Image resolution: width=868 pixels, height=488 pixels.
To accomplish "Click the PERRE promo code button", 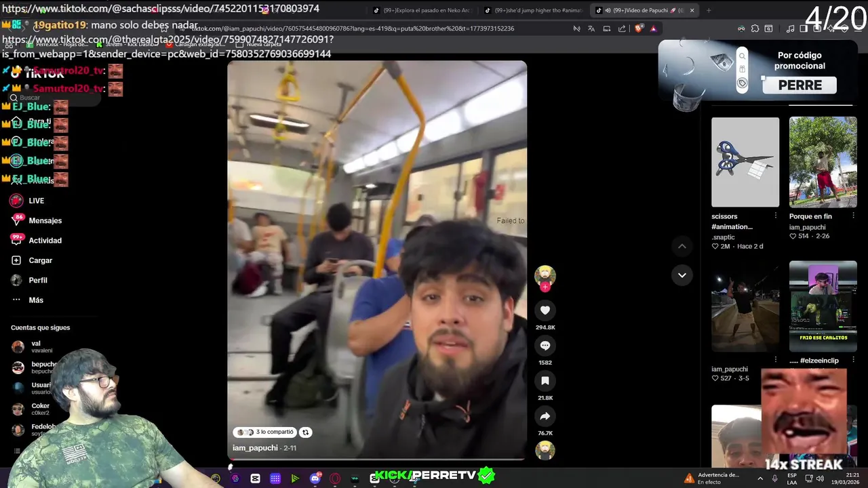I will 800,85.
